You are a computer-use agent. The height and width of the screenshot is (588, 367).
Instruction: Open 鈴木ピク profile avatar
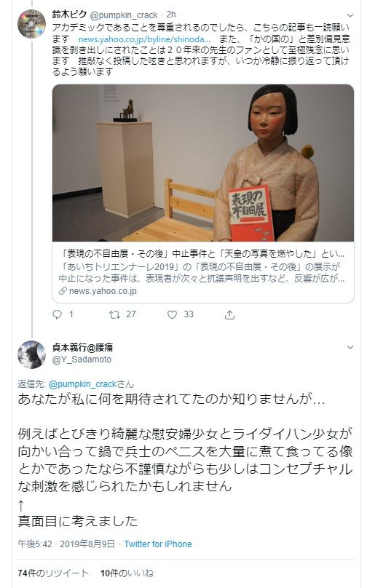[31, 24]
